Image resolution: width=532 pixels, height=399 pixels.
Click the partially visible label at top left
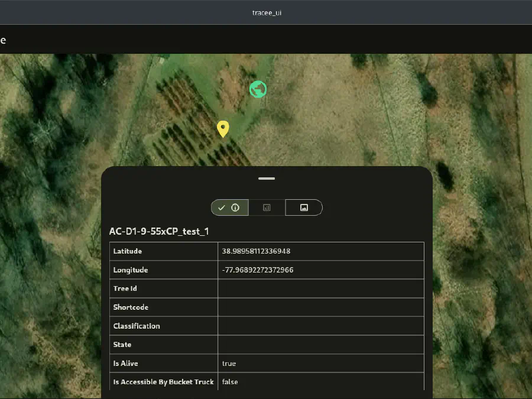point(3,40)
